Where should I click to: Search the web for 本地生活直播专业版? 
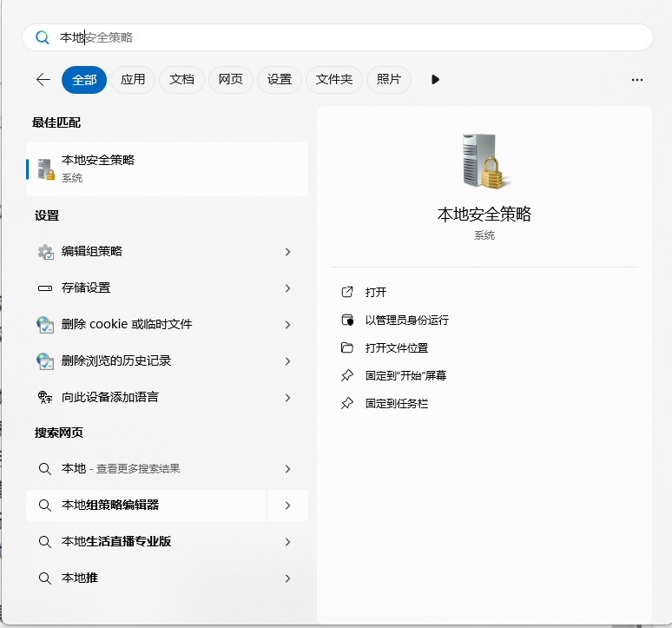[116, 541]
